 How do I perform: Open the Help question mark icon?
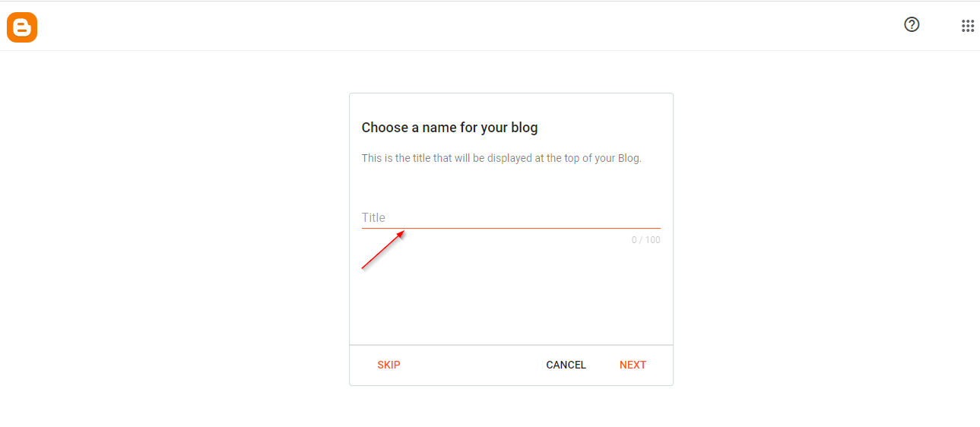912,24
